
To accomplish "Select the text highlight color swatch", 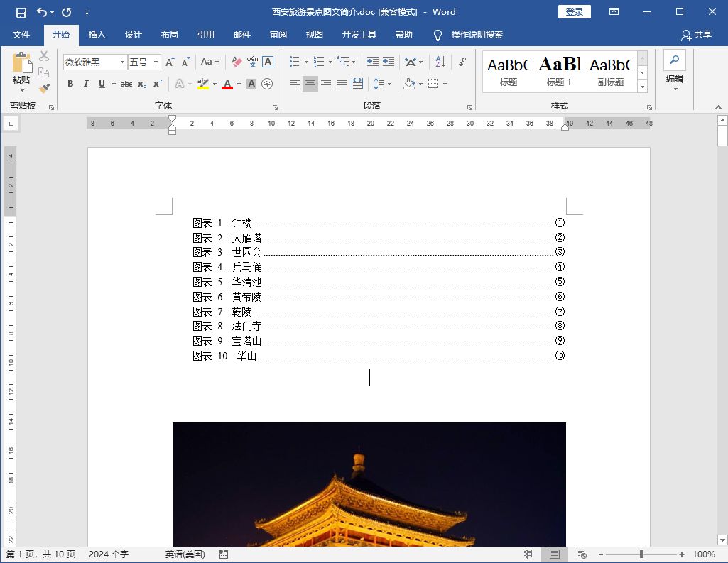I will 204,83.
